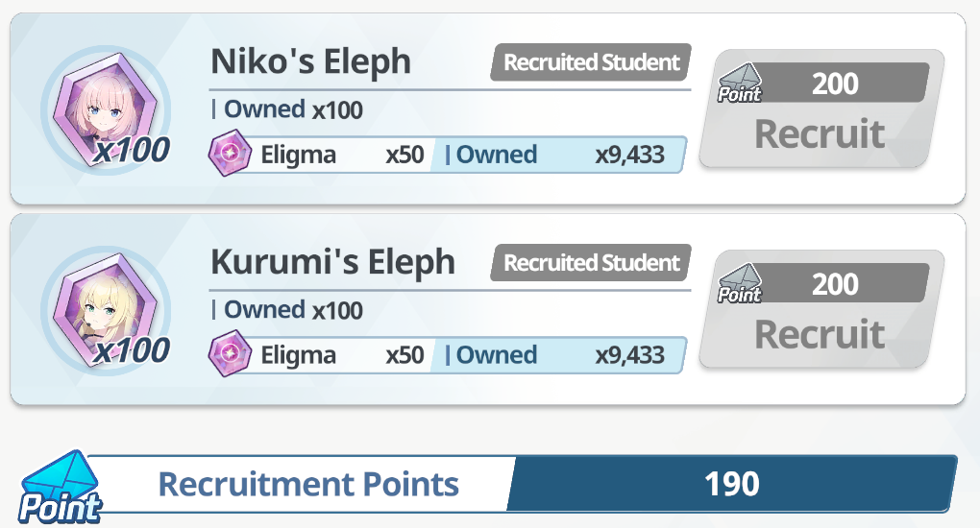Click the blue Recruitment Points envelope icon
This screenshot has width=980, height=528.
click(x=60, y=488)
